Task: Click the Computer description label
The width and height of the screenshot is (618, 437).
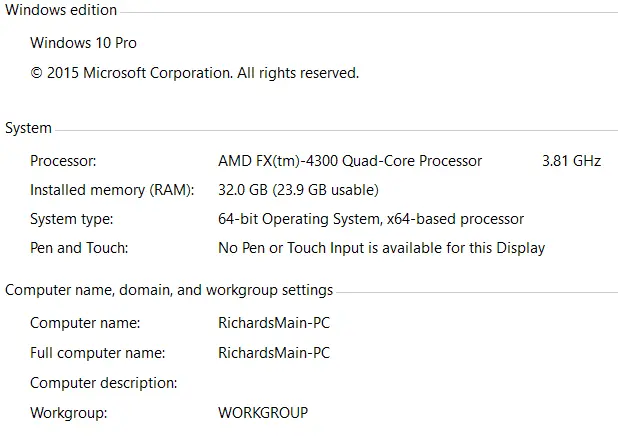Action: coord(103,382)
